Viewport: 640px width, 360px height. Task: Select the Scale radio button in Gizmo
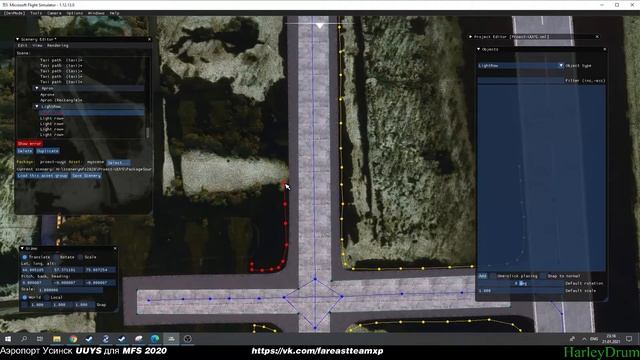coord(80,257)
